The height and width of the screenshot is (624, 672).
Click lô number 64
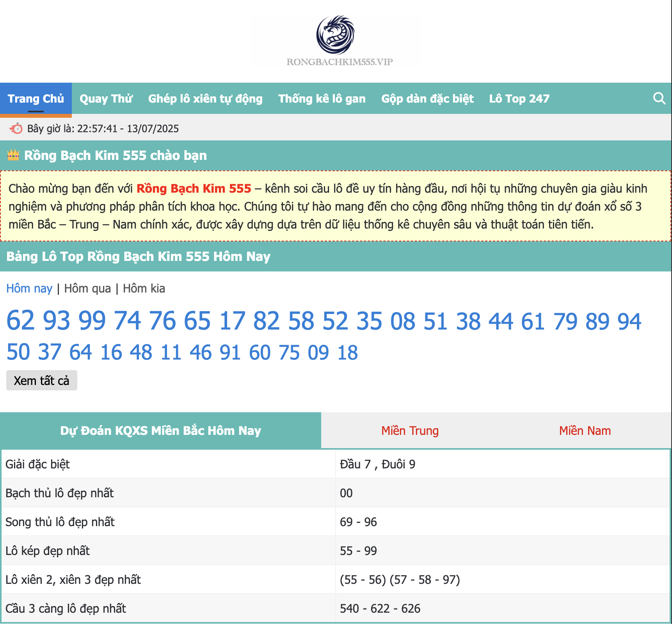81,352
